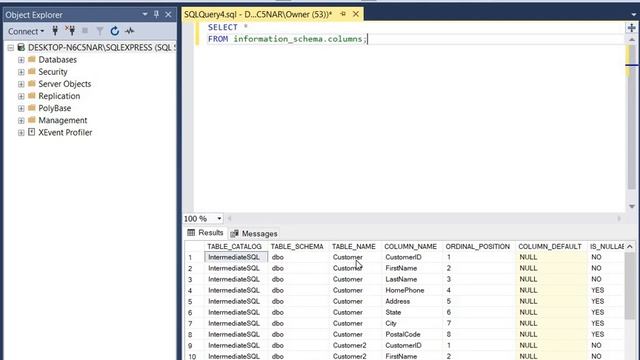Select the LastName cell
Image resolution: width=640 pixels, height=360 pixels.
pos(412,279)
